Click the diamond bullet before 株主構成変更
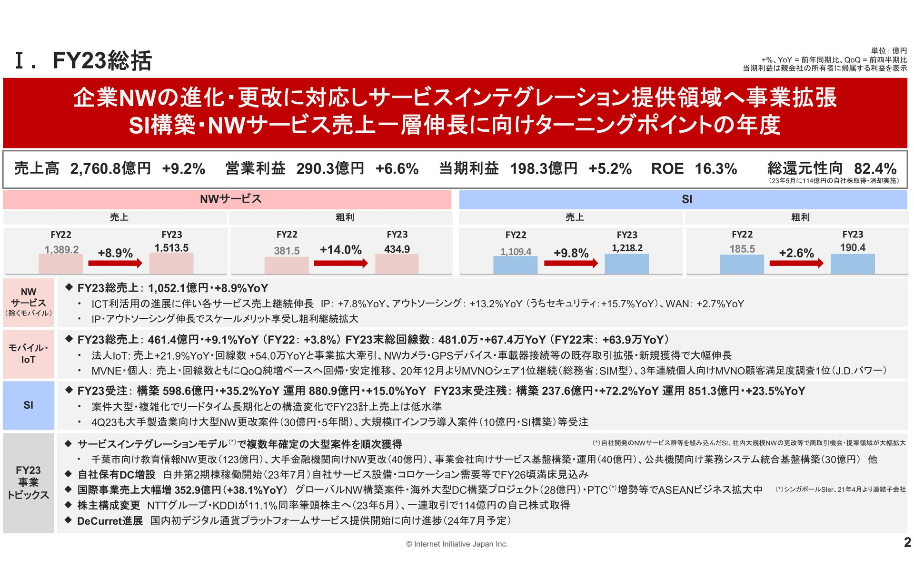This screenshot has height=588, width=914. [69, 504]
